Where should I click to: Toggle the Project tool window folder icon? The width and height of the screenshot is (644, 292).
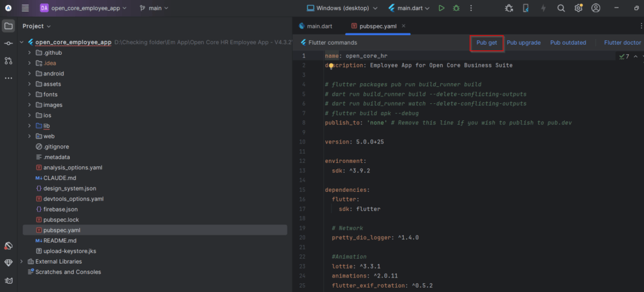pyautogui.click(x=8, y=26)
